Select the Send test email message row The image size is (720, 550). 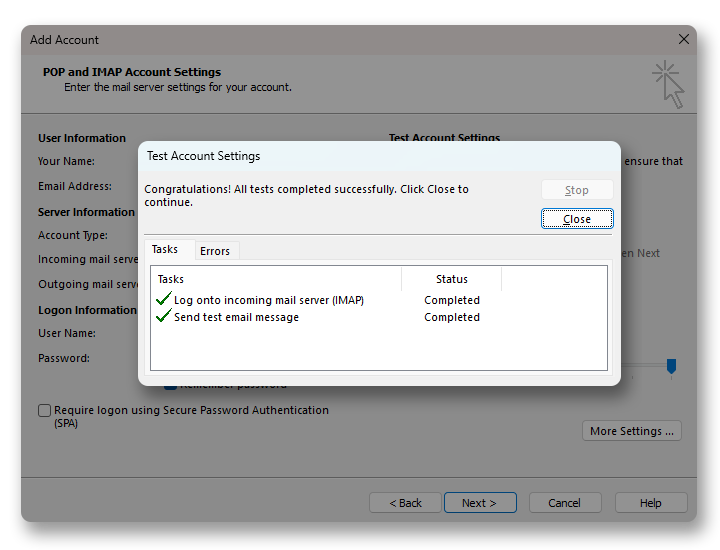(236, 317)
